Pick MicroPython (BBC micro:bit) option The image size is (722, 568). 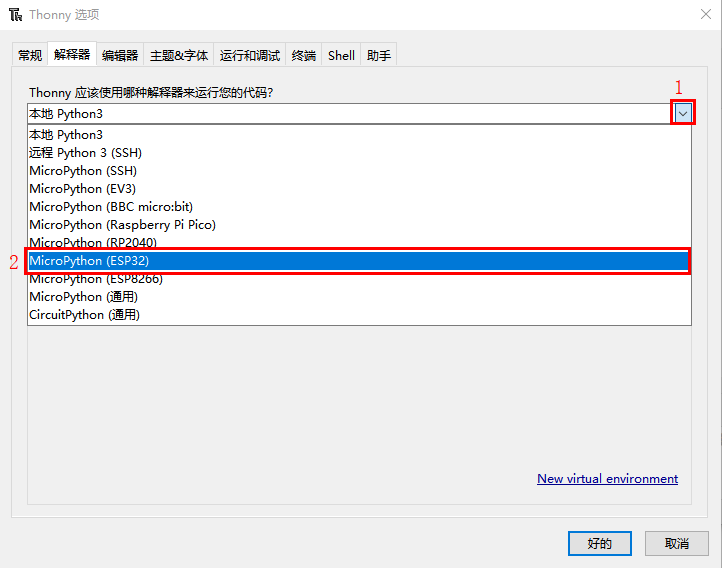(x=359, y=207)
